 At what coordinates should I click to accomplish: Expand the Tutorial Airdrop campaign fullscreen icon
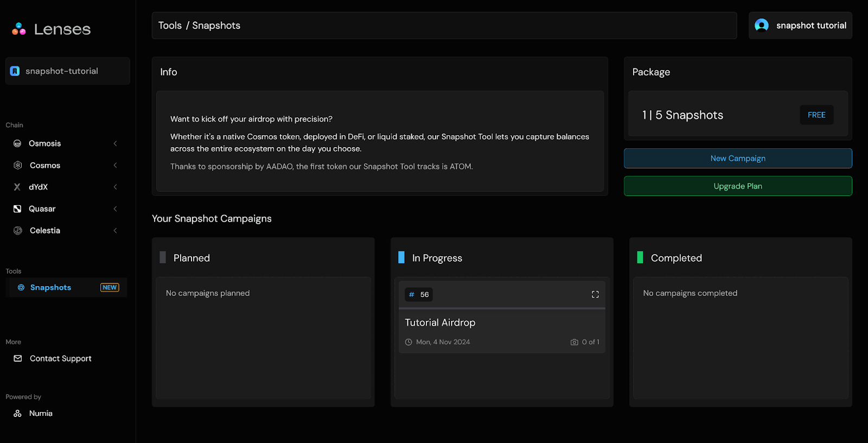(x=595, y=294)
